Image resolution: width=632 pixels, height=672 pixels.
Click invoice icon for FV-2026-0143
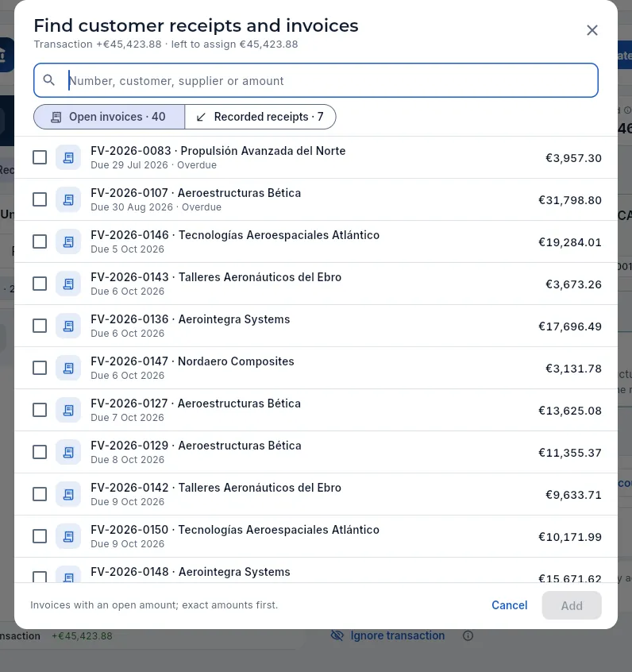click(68, 284)
